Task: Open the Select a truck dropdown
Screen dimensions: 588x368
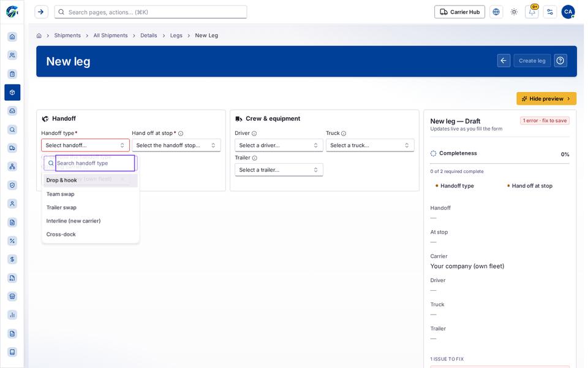Action: coord(370,145)
